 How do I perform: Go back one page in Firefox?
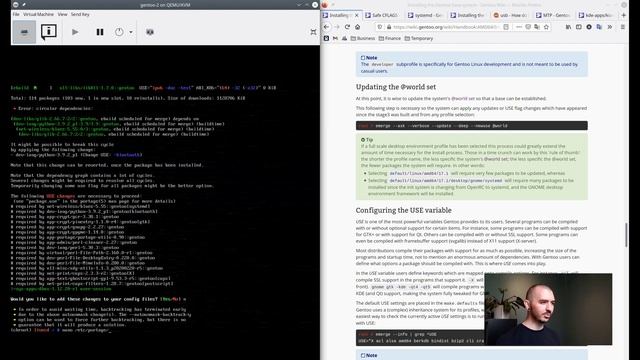pos(327,27)
